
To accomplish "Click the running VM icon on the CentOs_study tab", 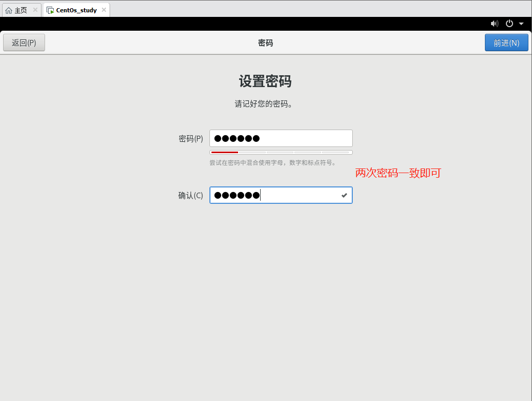I will tap(49, 10).
